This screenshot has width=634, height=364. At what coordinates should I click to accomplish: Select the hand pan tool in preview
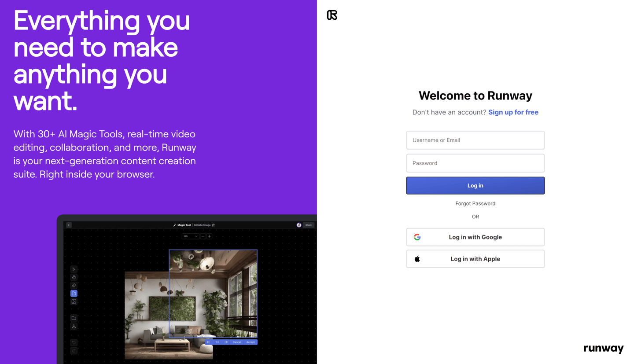[x=74, y=277]
